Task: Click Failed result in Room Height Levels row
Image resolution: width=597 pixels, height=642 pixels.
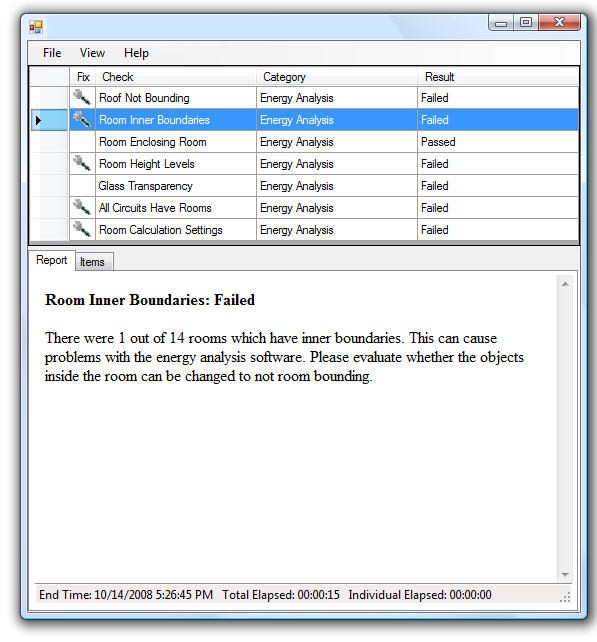Action: pos(498,163)
